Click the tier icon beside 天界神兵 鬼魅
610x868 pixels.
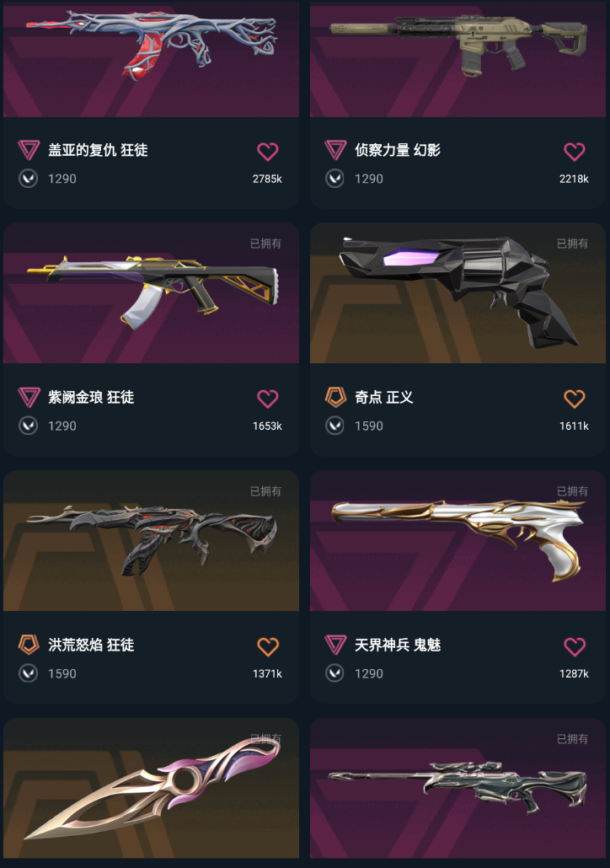click(x=334, y=645)
